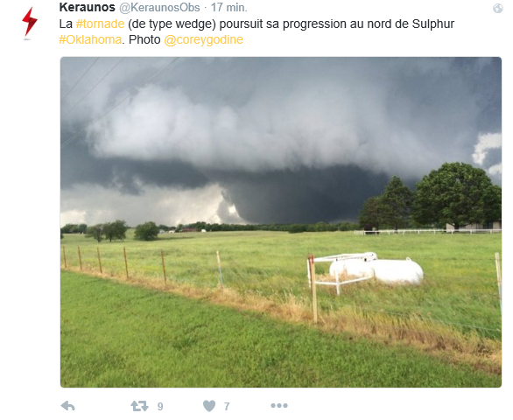Image resolution: width=513 pixels, height=420 pixels.
Task: Open the @coreygodine mention
Action: pos(203,40)
